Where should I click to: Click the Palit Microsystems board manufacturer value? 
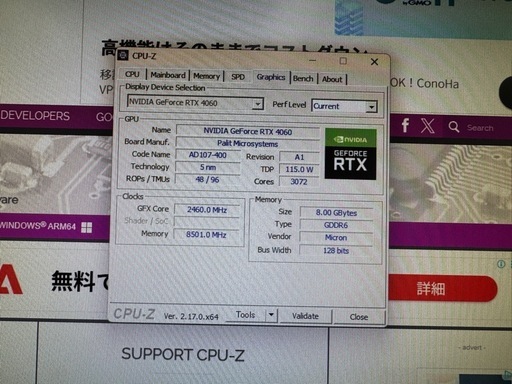click(248, 144)
